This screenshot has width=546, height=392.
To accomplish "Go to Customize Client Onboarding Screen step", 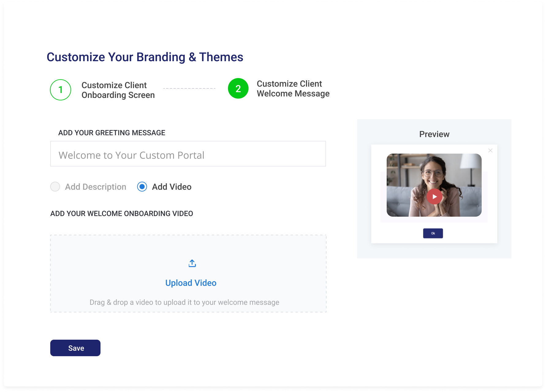I will tap(118, 90).
